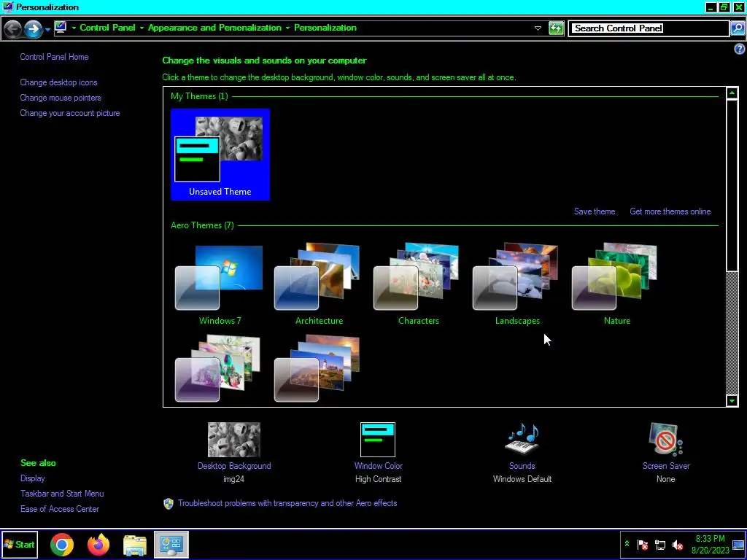Open Window Color settings icon
Image resolution: width=747 pixels, height=560 pixels.
tap(378, 440)
